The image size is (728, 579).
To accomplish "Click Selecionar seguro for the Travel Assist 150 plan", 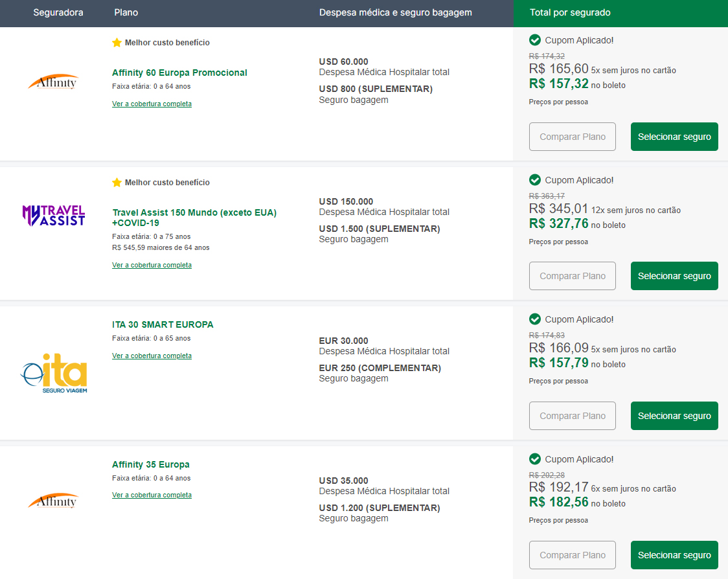I will tap(674, 276).
